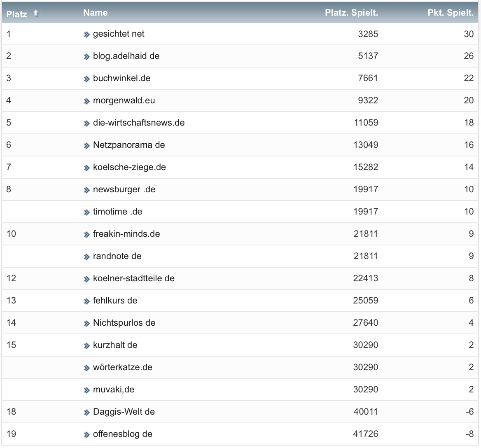The image size is (481, 448).
Task: Click the arrow icon beside muvaki,de
Action: pyautogui.click(x=86, y=390)
